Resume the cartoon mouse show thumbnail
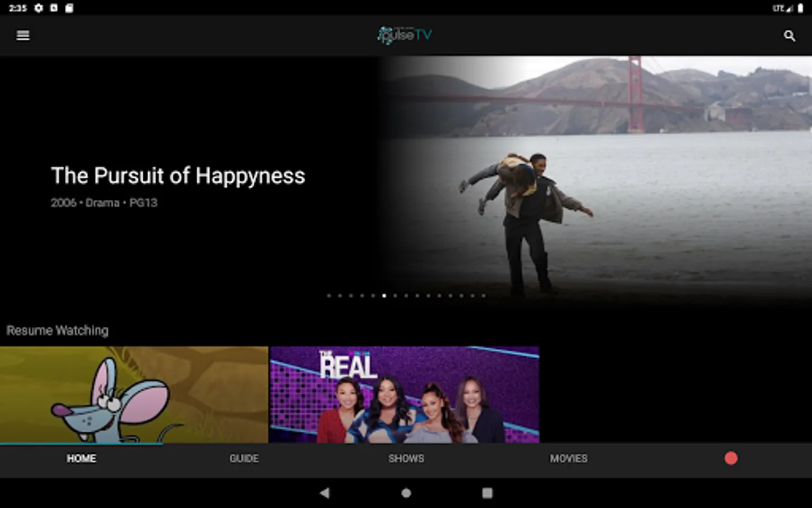812x508 pixels. click(x=134, y=395)
